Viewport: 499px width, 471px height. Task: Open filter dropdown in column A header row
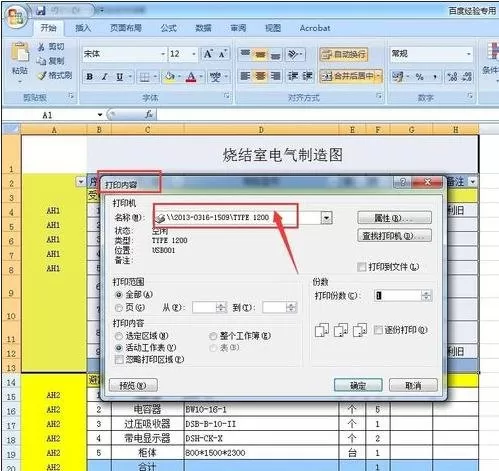click(81, 182)
